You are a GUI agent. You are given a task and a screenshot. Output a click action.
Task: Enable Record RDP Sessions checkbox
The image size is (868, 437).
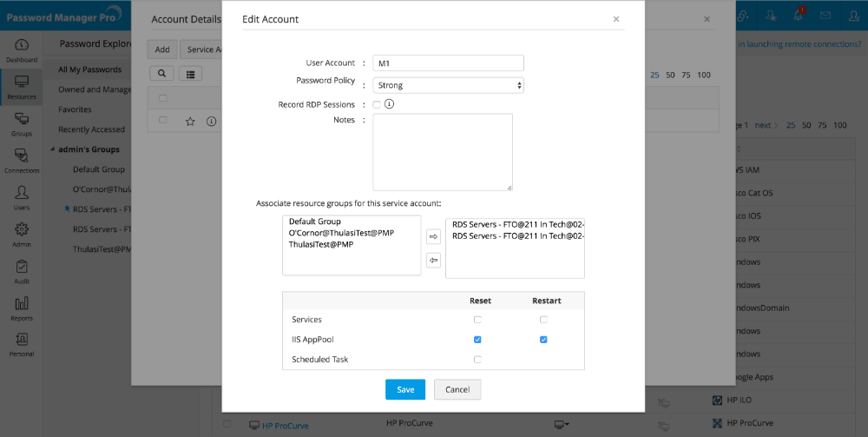coord(377,104)
